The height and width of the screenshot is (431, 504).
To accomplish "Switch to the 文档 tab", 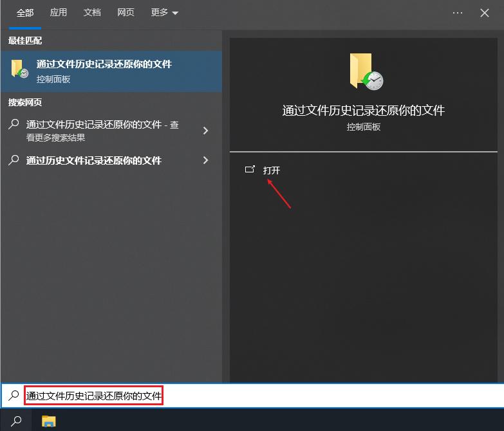I will coord(92,12).
